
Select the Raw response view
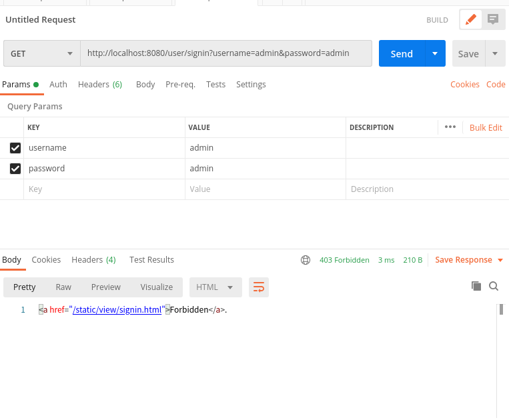tap(63, 287)
